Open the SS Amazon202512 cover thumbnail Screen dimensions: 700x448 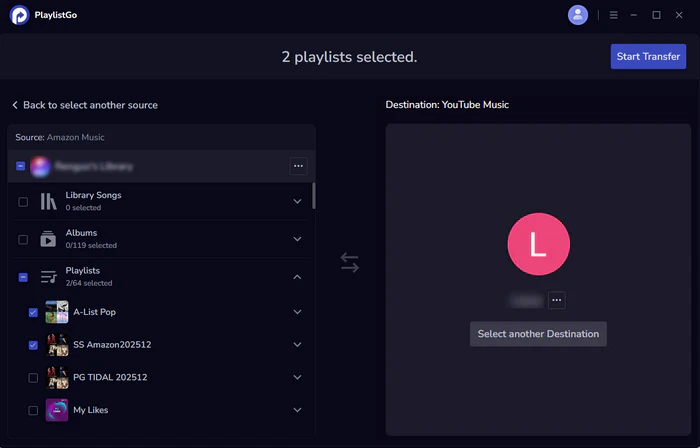coord(57,344)
